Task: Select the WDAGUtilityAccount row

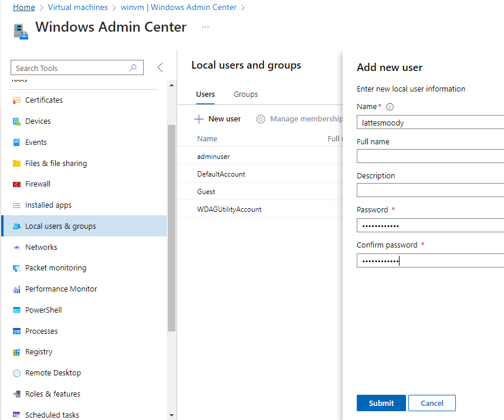Action: 260,209
